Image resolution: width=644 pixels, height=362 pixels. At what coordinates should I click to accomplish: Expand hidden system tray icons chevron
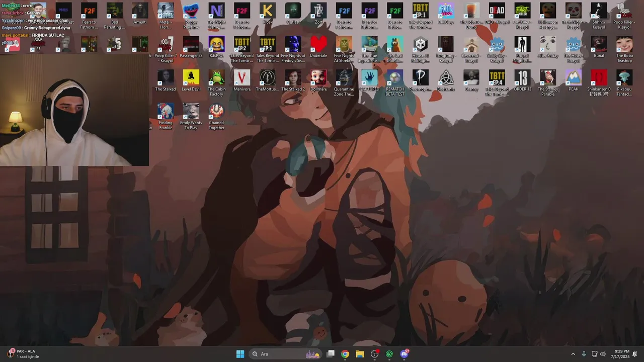click(x=573, y=354)
